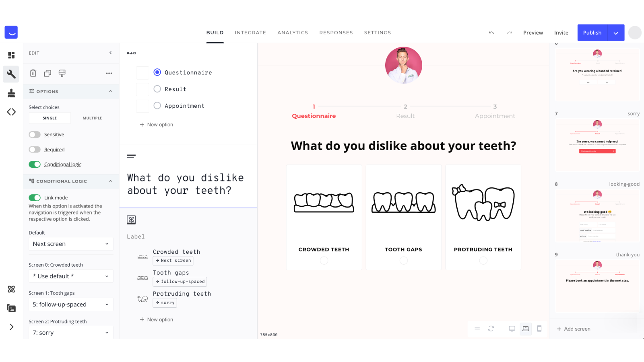Click Add screen at bottom right
The width and height of the screenshot is (644, 362).
pos(574,329)
